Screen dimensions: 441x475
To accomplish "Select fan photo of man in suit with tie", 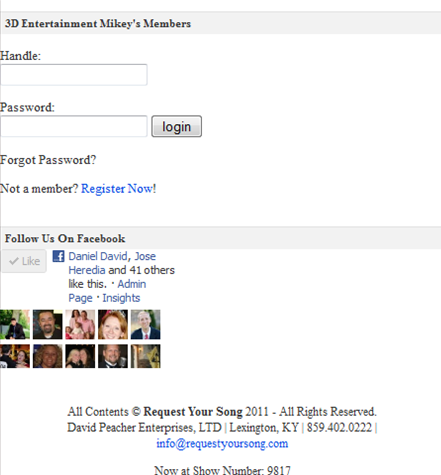I will (145, 324).
